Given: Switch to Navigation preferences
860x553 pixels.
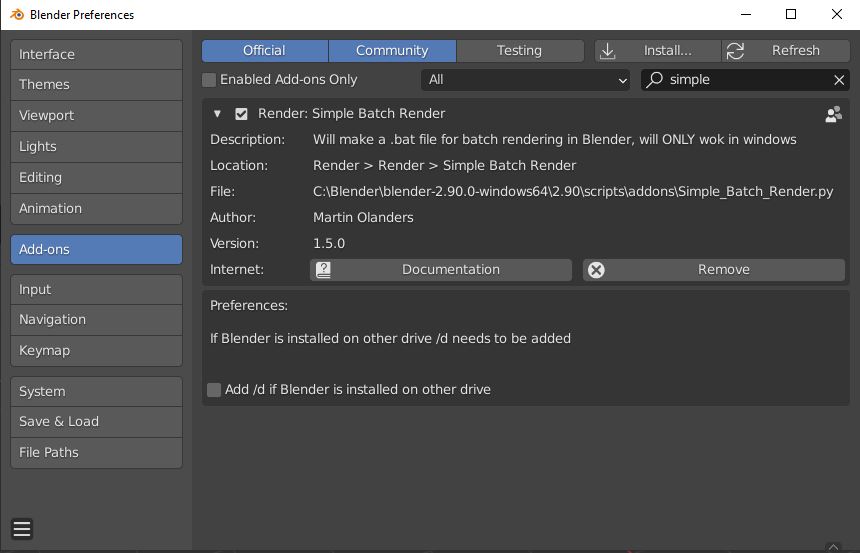Looking at the screenshot, I should 97,320.
